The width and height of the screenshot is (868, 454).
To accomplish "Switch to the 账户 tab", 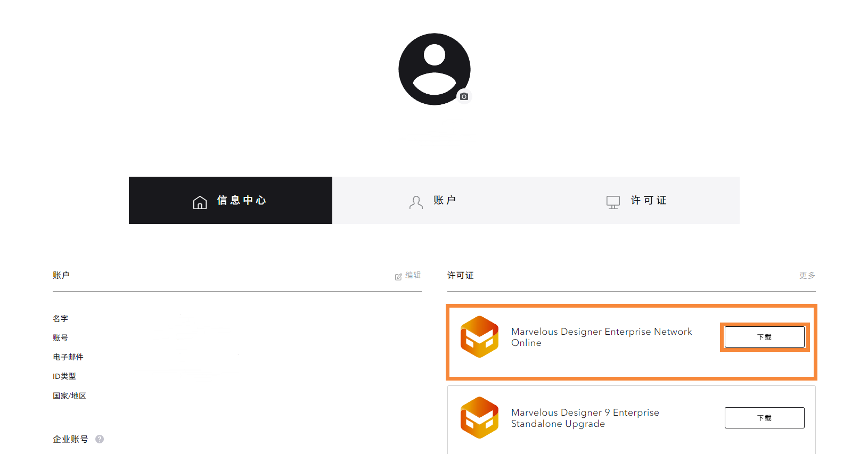I will point(434,200).
